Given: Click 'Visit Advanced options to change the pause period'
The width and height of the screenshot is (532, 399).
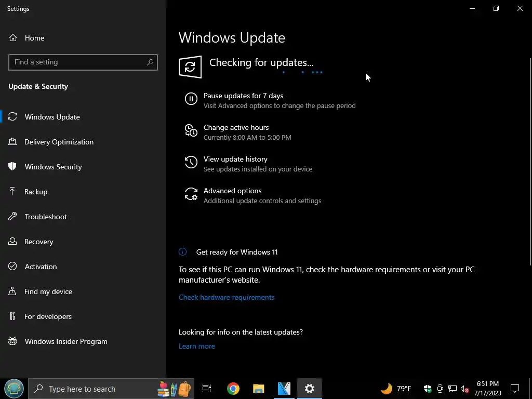Looking at the screenshot, I should (280, 106).
